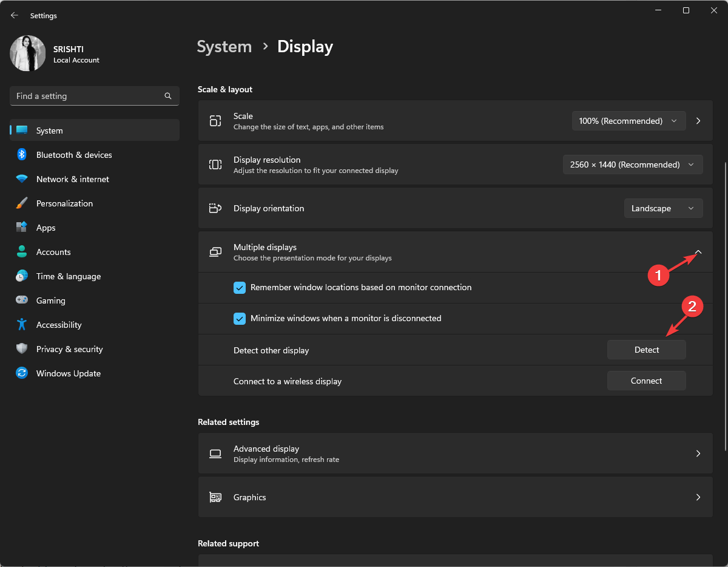Click the Display resolution icon
This screenshot has height=567, width=728.
(x=215, y=164)
